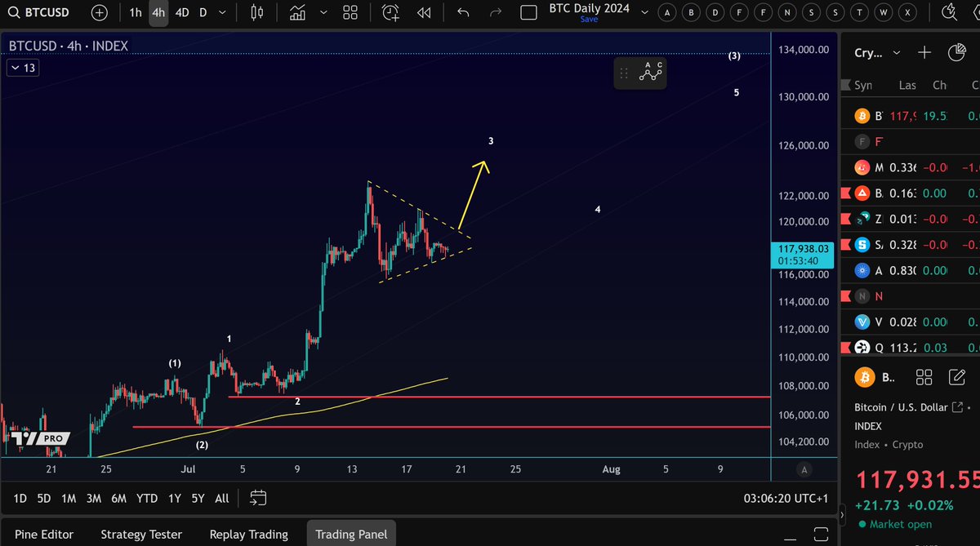Image resolution: width=980 pixels, height=546 pixels.
Task: Switch to layout T
Action: [859, 13]
